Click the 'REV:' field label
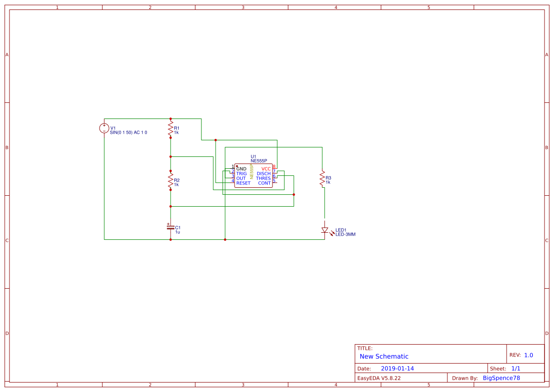 (515, 355)
